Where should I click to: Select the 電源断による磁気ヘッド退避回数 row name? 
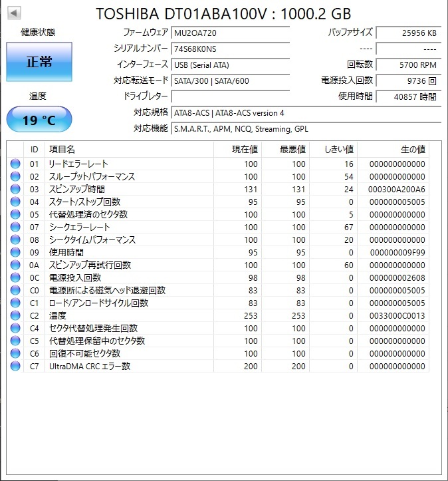107,290
